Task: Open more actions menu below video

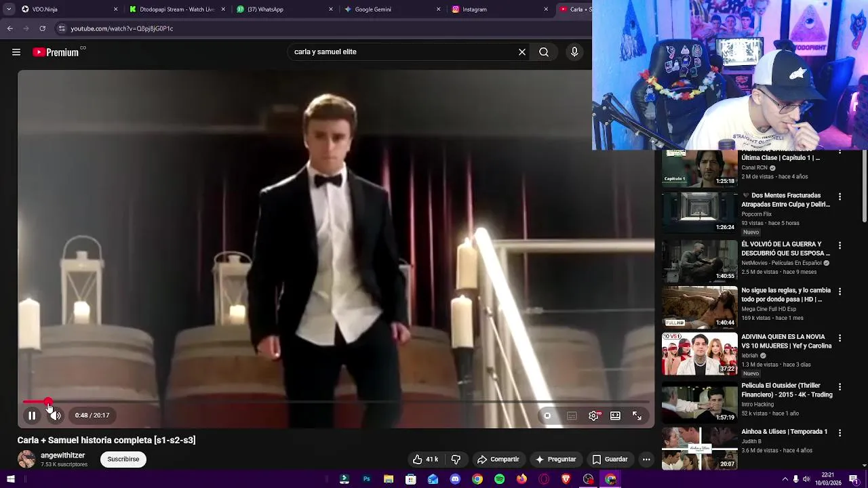Action: tap(646, 460)
